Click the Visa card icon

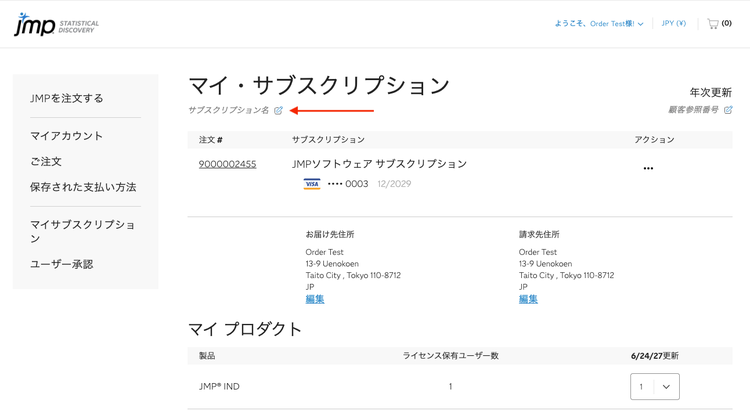point(312,184)
